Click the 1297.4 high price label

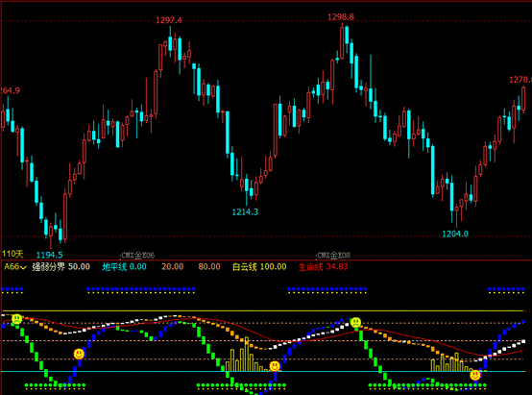coord(169,20)
